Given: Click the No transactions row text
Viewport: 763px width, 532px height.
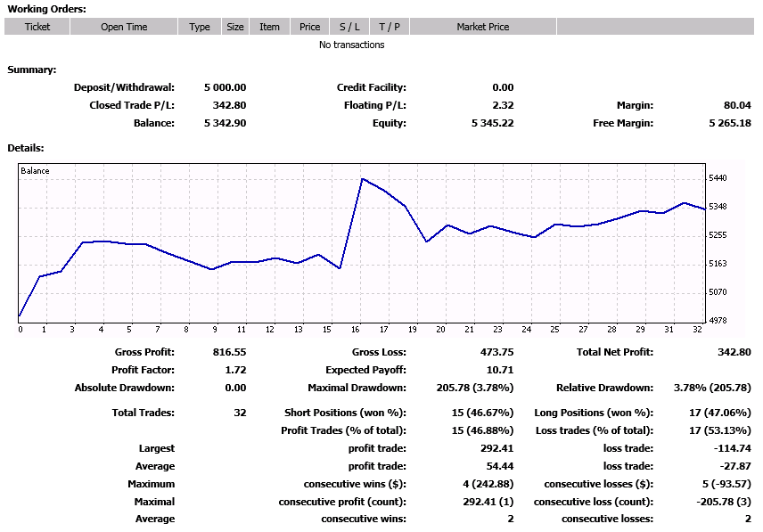Looking at the screenshot, I should coord(351,45).
